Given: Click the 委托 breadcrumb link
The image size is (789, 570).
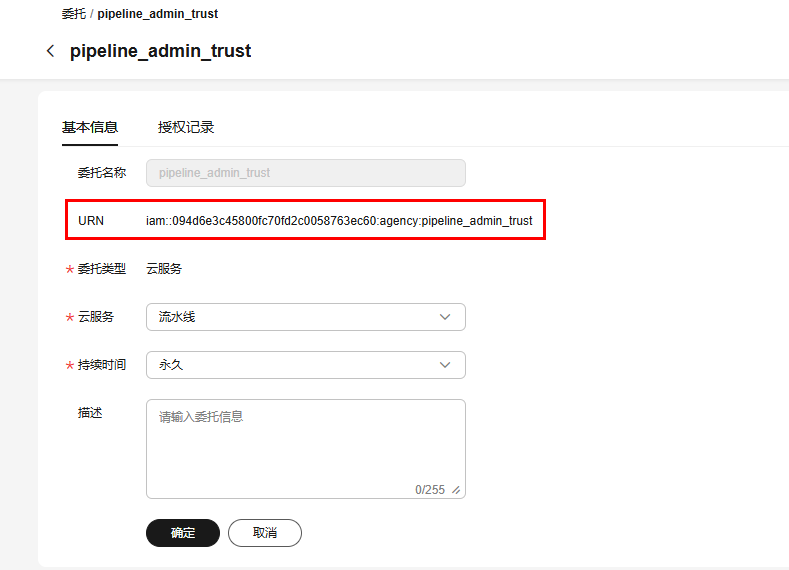Looking at the screenshot, I should 74,14.
